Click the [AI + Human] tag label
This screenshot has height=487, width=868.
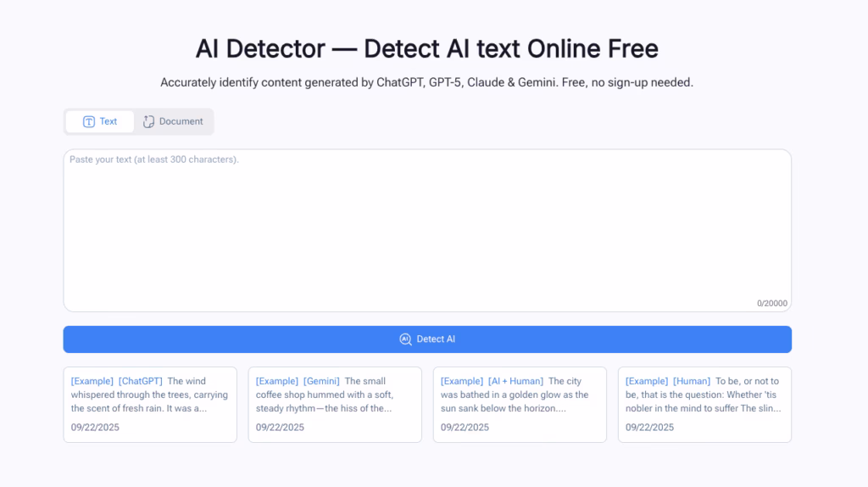(515, 381)
